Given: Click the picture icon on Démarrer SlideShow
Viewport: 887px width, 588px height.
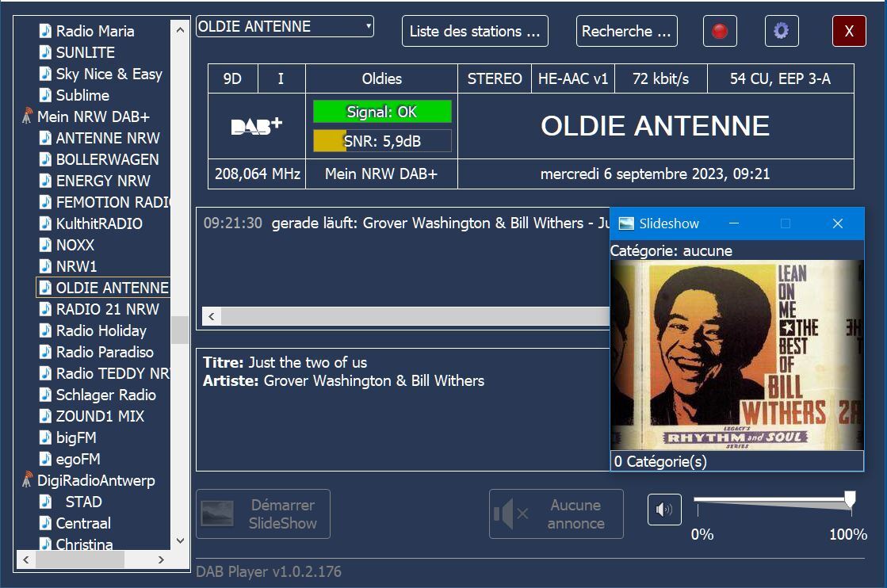Looking at the screenshot, I should tap(217, 514).
